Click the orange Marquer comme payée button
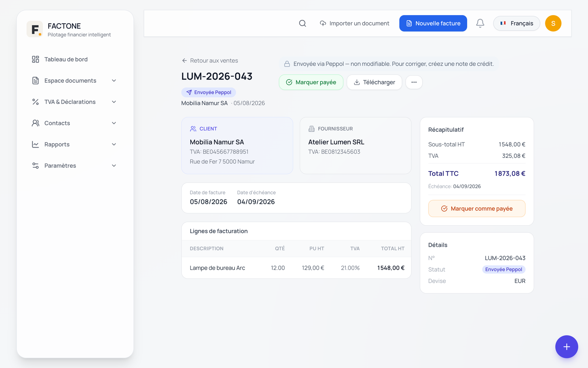588x368 pixels. click(x=477, y=209)
